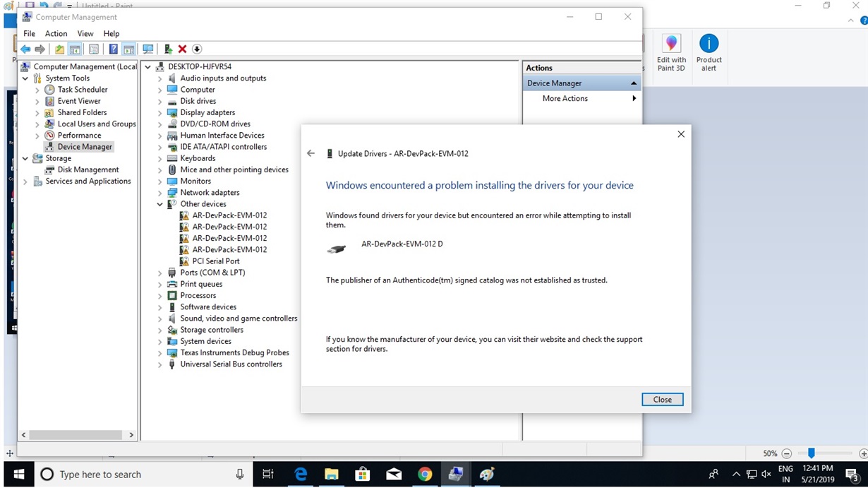
Task: Select DVD/CD-ROM drives category
Action: click(215, 124)
